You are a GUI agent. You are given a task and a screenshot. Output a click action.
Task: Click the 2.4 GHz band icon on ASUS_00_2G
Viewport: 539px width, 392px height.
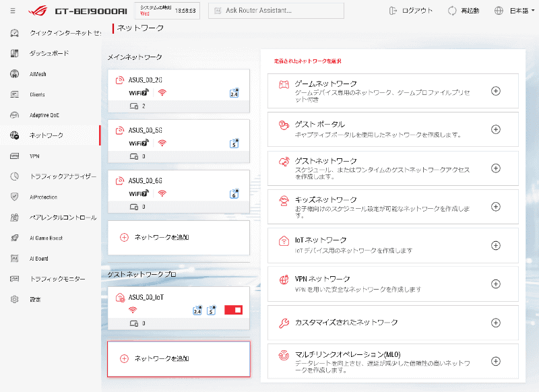point(234,93)
